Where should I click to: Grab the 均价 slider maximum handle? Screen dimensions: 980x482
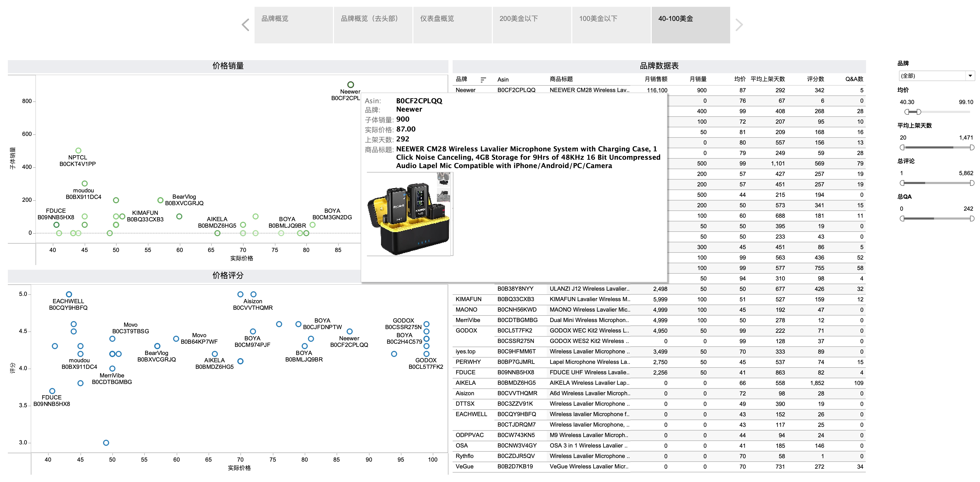(x=919, y=112)
